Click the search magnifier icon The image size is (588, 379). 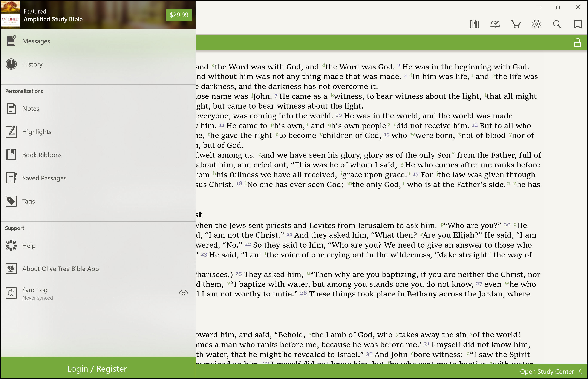(557, 24)
